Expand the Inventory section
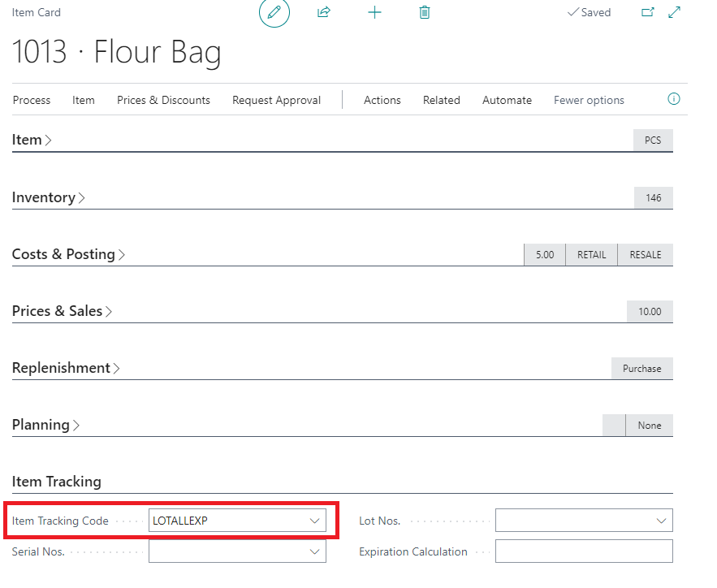This screenshot has height=588, width=717. [x=49, y=197]
